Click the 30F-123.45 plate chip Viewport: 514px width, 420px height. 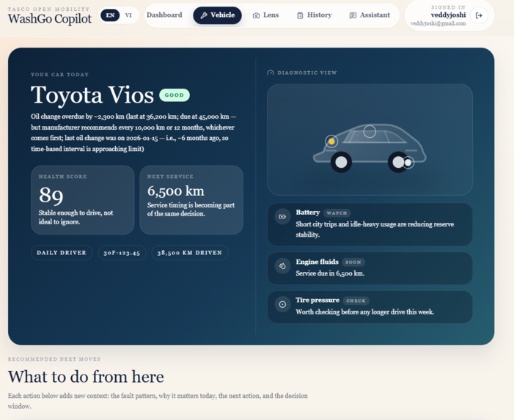(122, 253)
